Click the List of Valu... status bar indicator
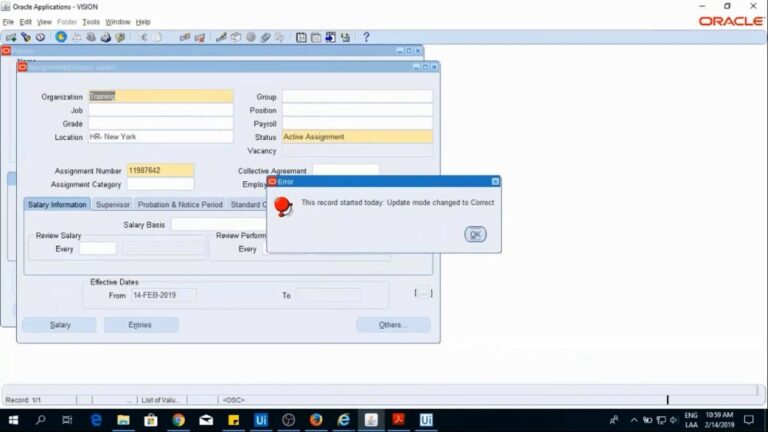 [x=161, y=400]
